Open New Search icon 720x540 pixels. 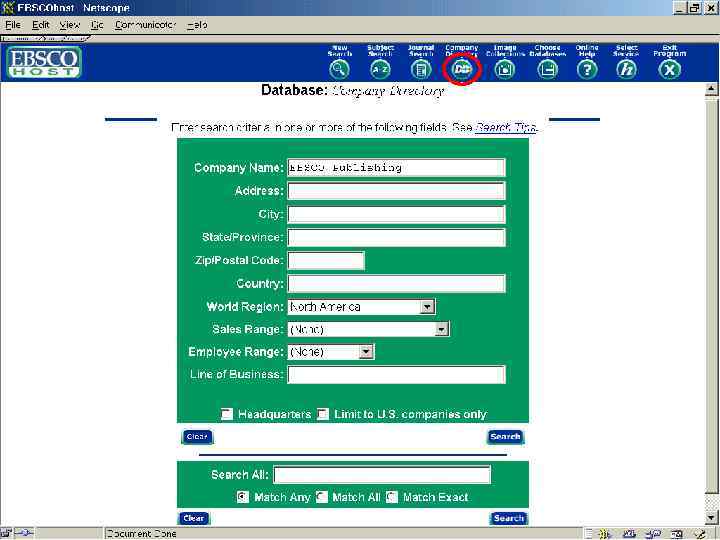coord(339,69)
